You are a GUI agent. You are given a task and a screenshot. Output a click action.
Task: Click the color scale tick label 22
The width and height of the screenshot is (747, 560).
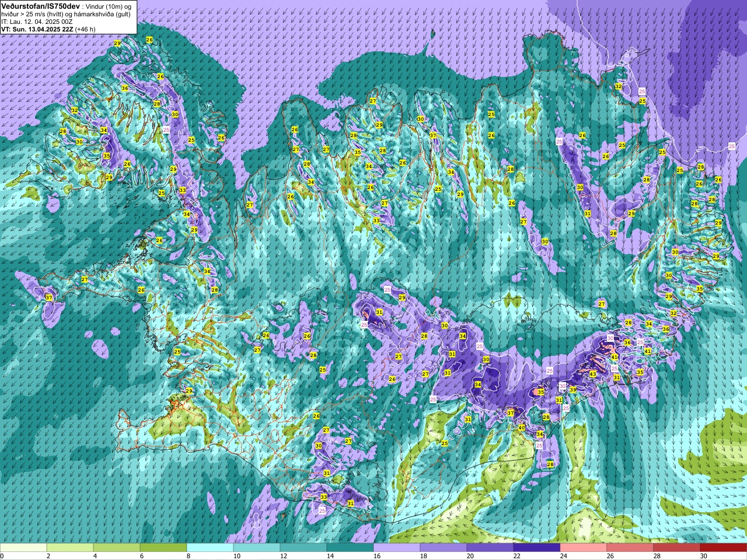517,556
